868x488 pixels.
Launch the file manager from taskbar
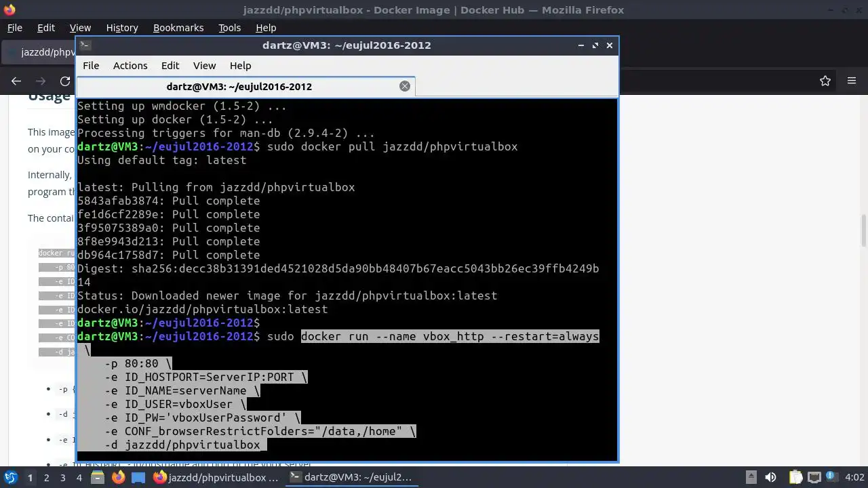point(98,477)
